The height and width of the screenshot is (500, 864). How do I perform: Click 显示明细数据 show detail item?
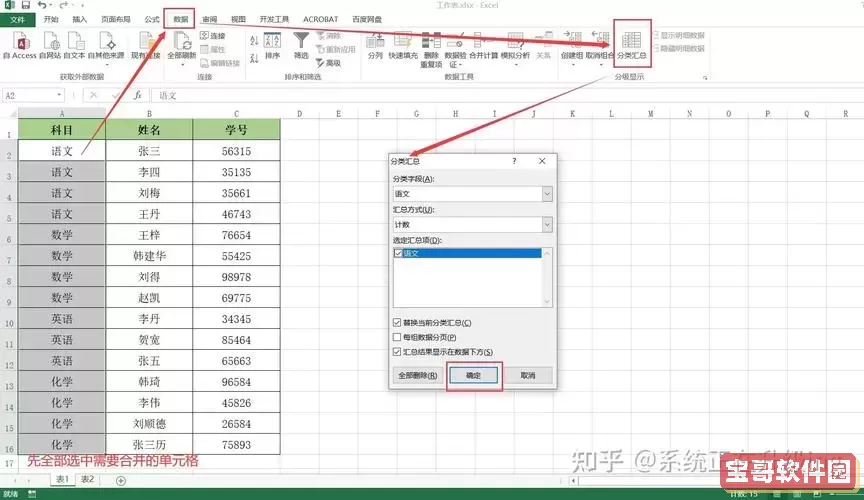pyautogui.click(x=679, y=35)
